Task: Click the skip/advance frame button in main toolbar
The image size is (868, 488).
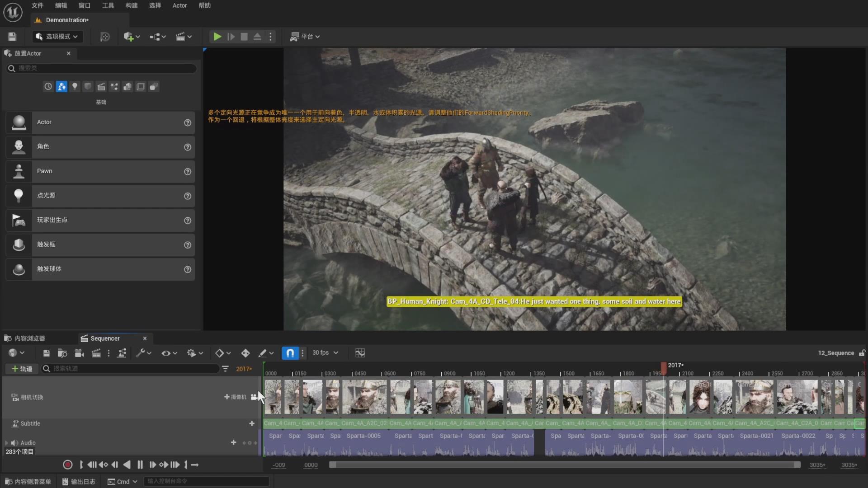Action: (x=231, y=37)
